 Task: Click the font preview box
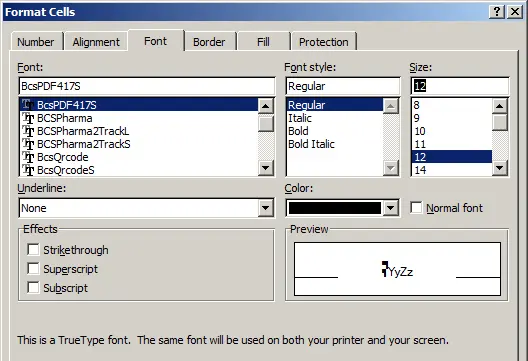(397, 269)
